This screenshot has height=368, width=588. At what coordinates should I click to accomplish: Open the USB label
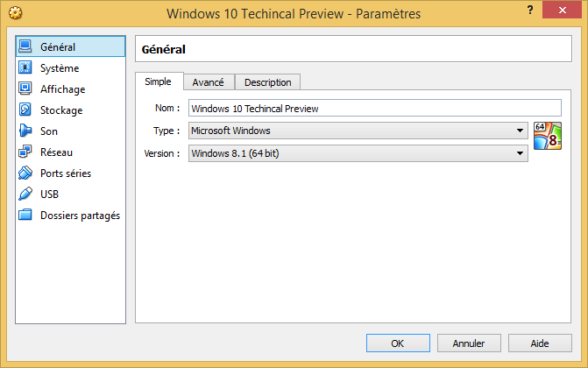pyautogui.click(x=49, y=195)
